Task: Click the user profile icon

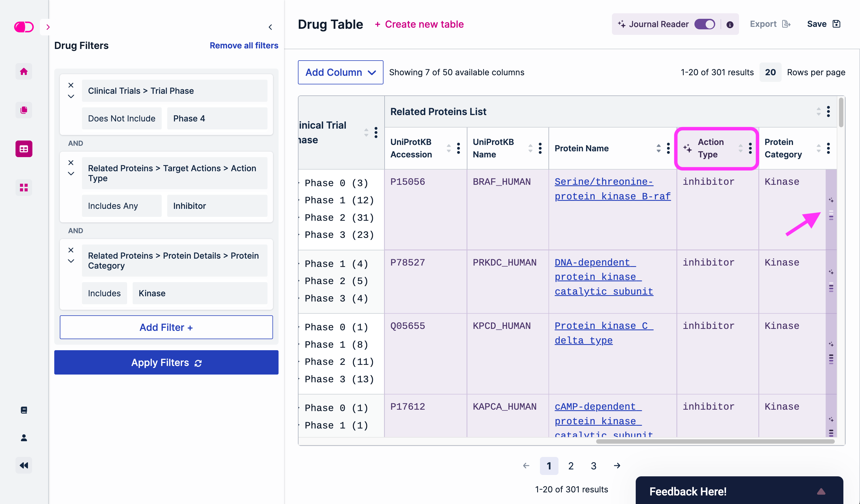Action: tap(24, 438)
